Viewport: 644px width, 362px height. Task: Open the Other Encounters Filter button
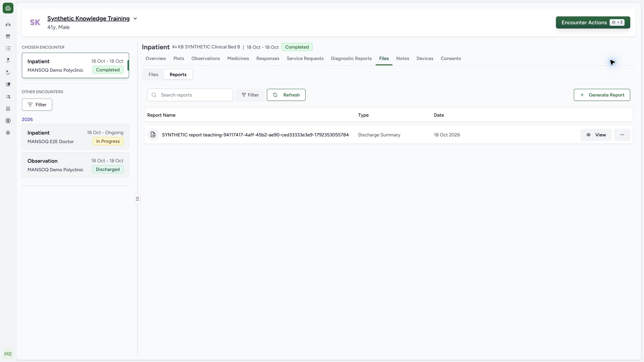pos(37,105)
